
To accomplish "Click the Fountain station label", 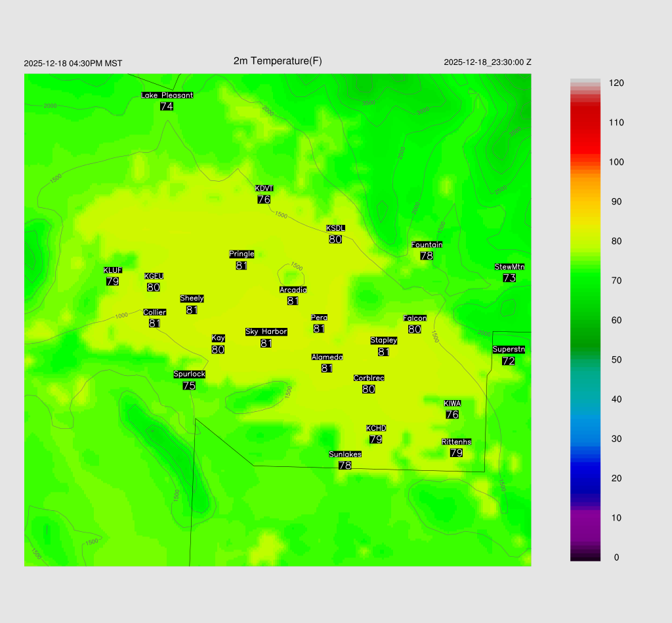I will point(427,245).
